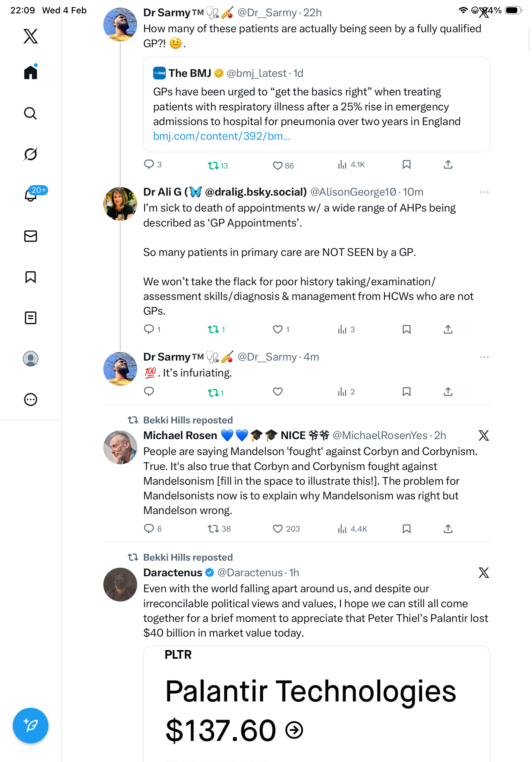This screenshot has width=532, height=762.
Task: Undo repost on Dr Ali G's tweet
Action: tap(213, 329)
